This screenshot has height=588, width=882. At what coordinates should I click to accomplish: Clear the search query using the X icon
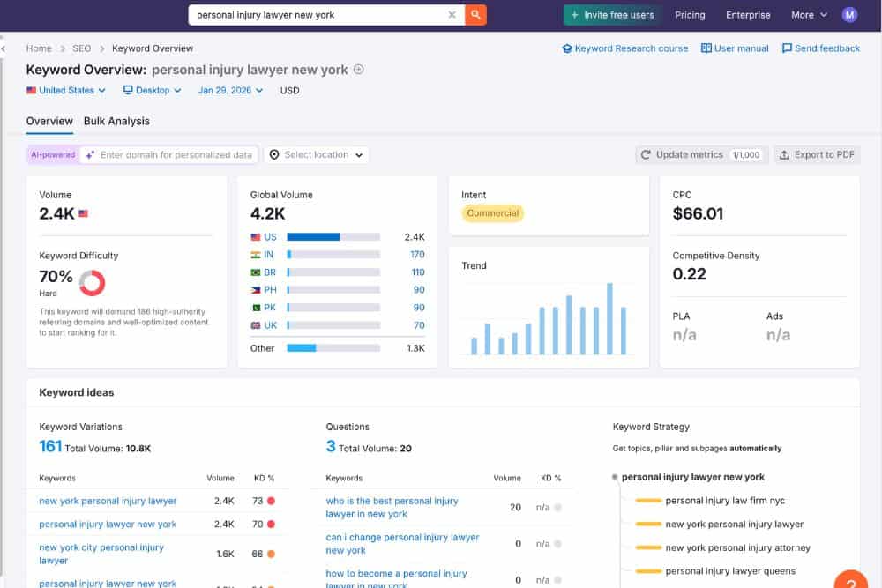(x=452, y=15)
